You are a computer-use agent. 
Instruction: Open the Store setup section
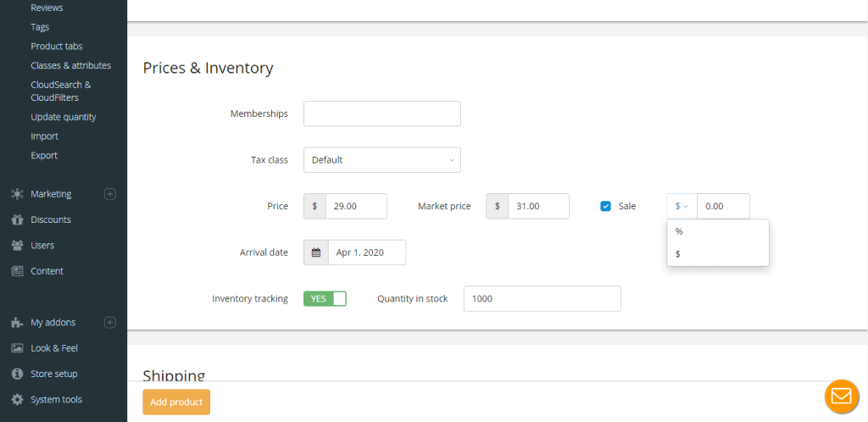(x=54, y=374)
